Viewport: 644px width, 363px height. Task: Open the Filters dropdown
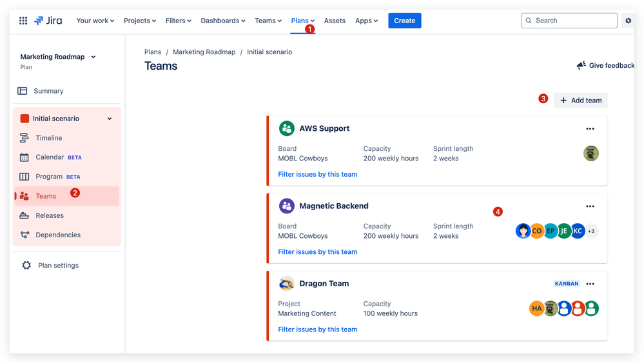179,21
